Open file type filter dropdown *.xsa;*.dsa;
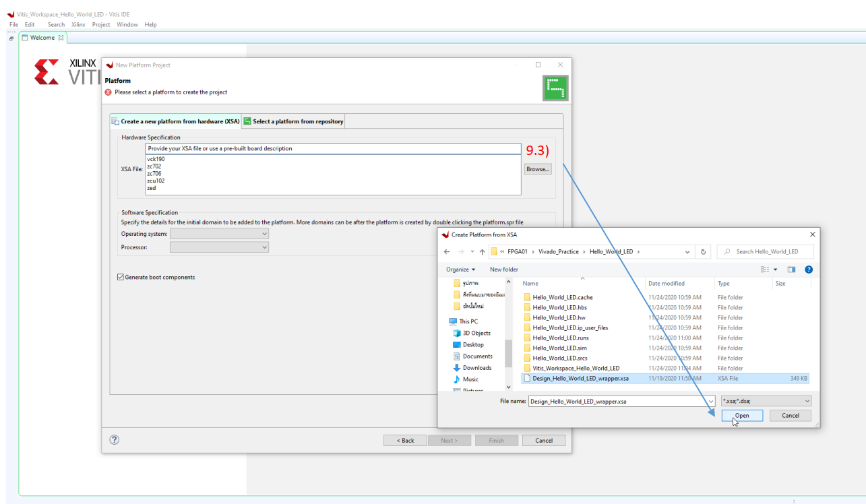This screenshot has height=504, width=866. click(x=766, y=401)
